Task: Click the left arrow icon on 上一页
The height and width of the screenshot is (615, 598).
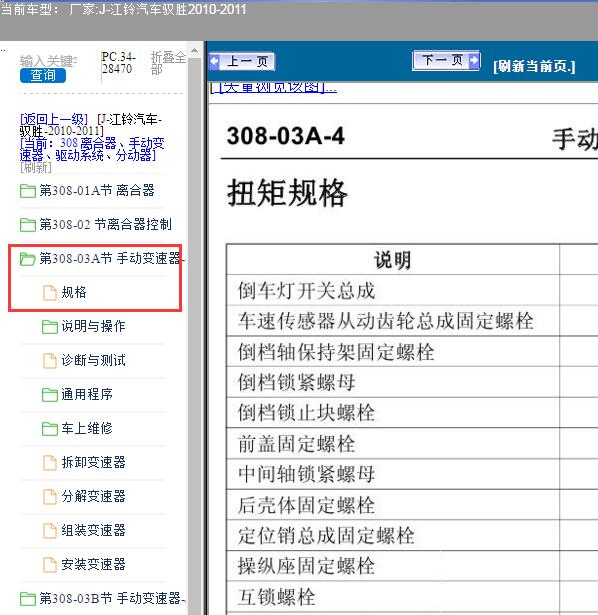Action: click(214, 61)
